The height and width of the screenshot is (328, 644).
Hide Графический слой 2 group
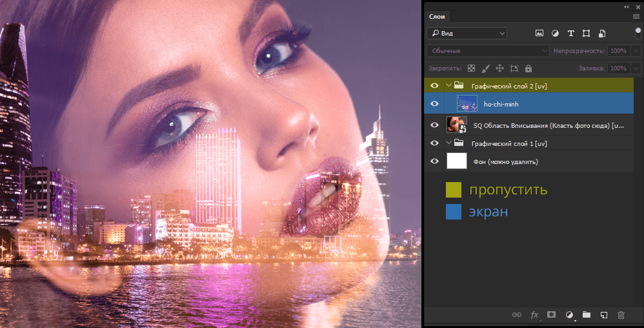pyautogui.click(x=434, y=85)
